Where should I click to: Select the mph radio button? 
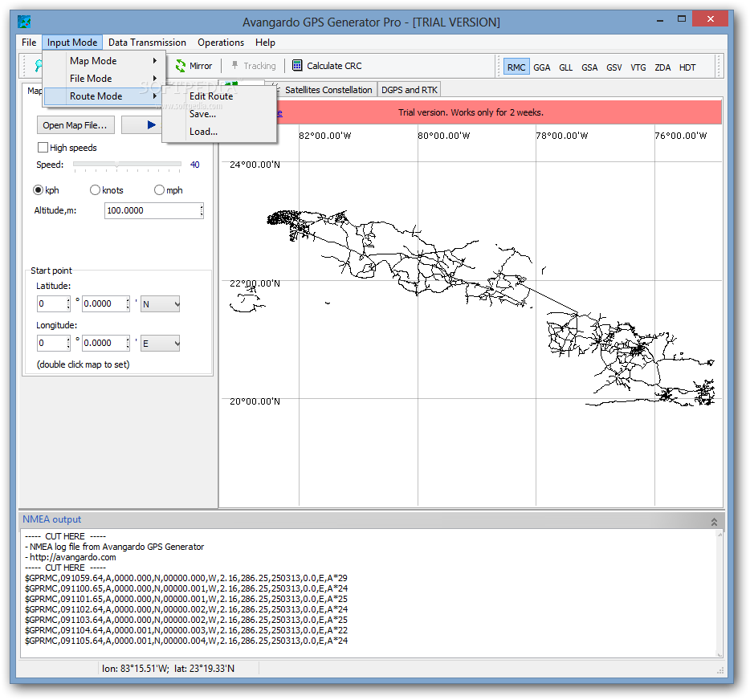pos(159,189)
